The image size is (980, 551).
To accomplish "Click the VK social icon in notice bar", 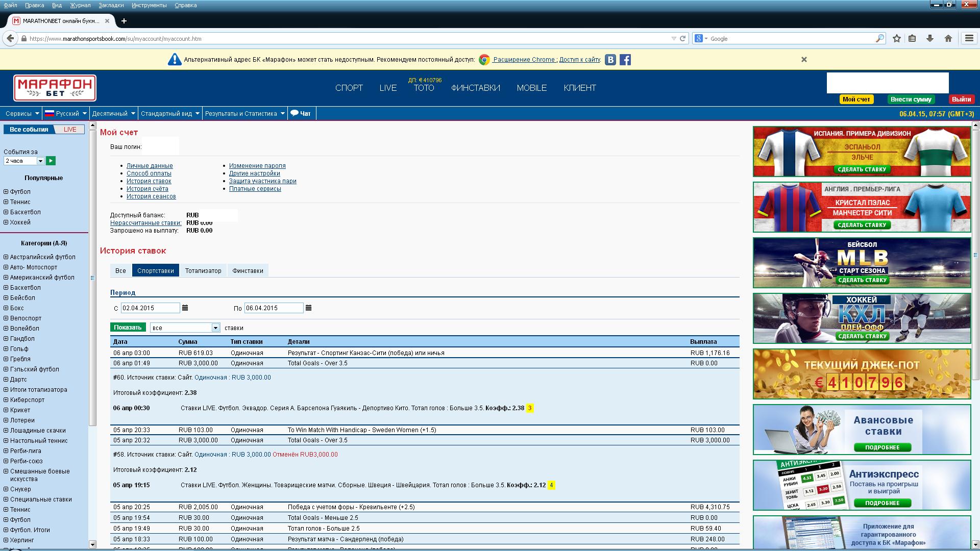I will 610,60.
